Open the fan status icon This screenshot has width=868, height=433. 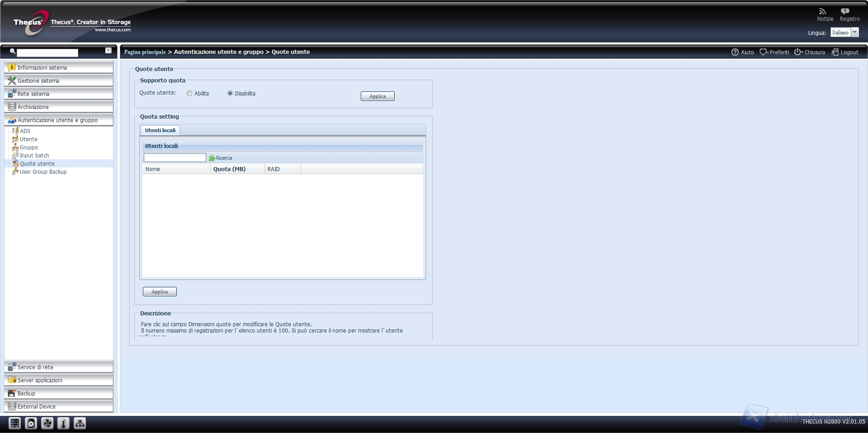coord(47,423)
